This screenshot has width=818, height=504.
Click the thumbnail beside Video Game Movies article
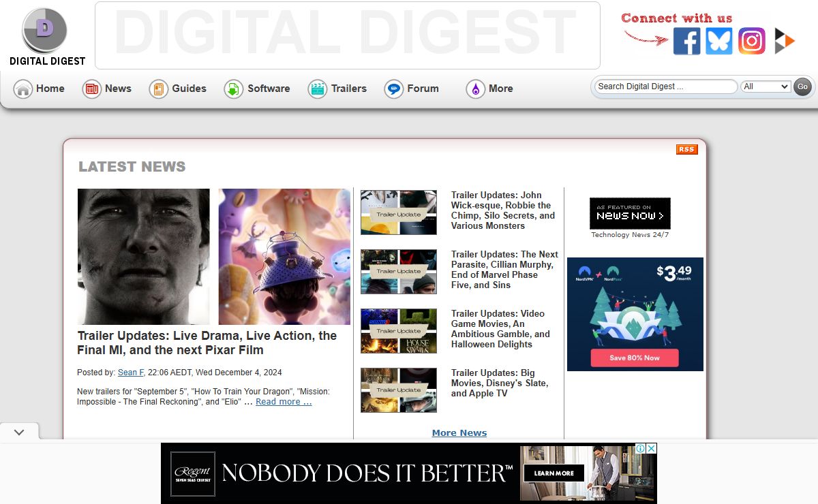[399, 331]
